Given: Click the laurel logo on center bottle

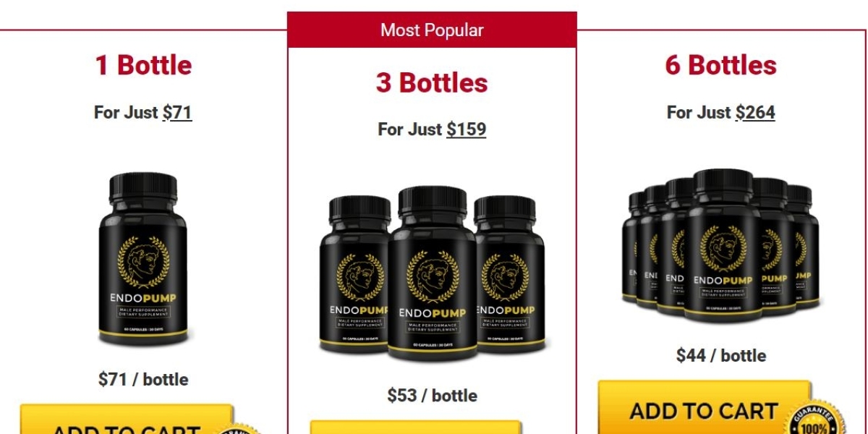Looking at the screenshot, I should point(433,276).
